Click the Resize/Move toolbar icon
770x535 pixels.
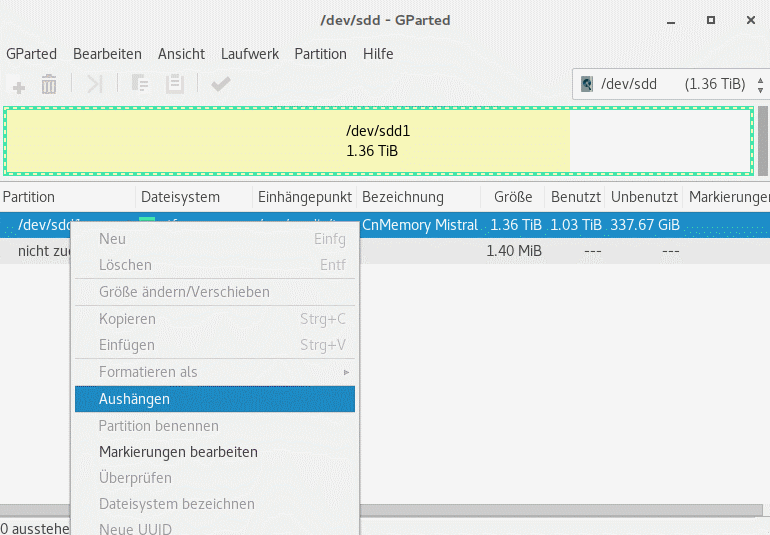tap(94, 84)
